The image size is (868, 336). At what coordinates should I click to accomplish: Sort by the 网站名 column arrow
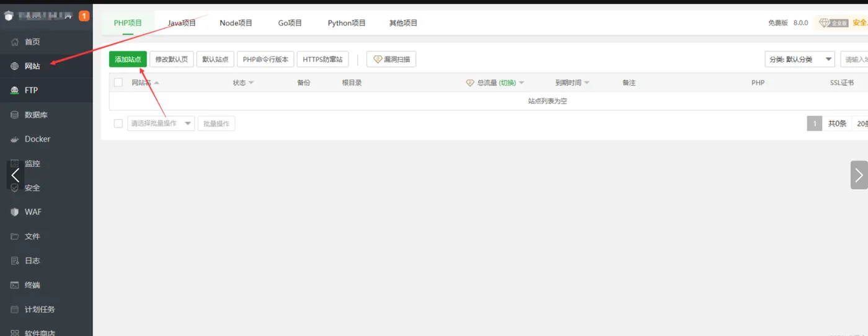(x=157, y=83)
